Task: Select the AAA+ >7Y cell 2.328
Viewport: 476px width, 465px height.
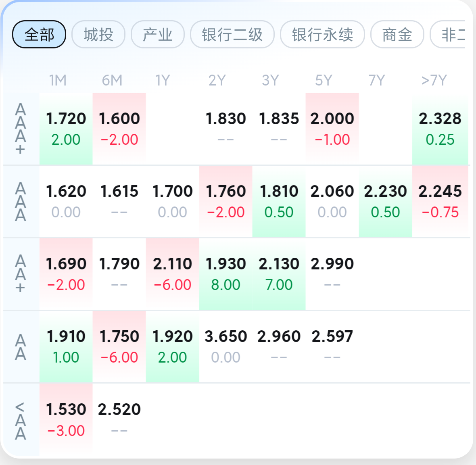Action: tap(440, 129)
